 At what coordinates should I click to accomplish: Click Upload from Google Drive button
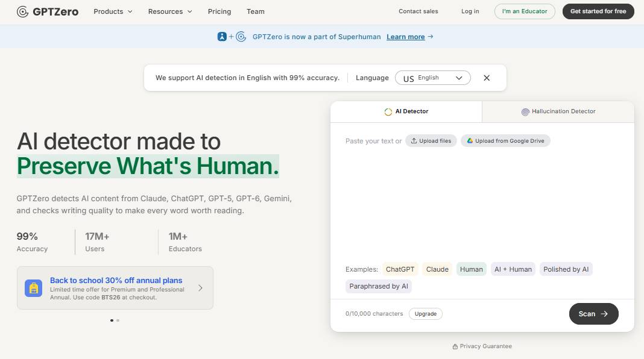coord(505,141)
